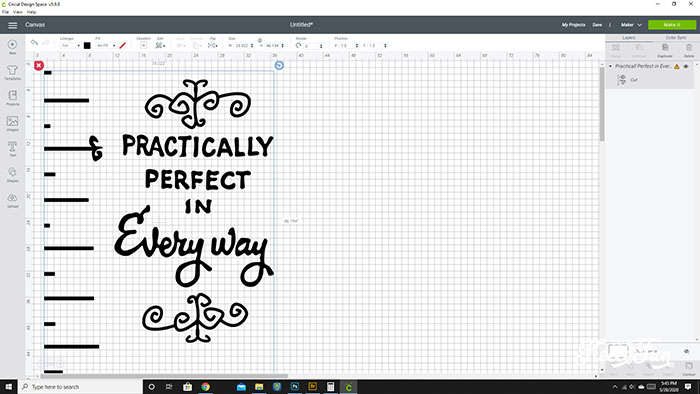Click the linetype black color swatch
Screen dimensions: 700x394
[87, 46]
